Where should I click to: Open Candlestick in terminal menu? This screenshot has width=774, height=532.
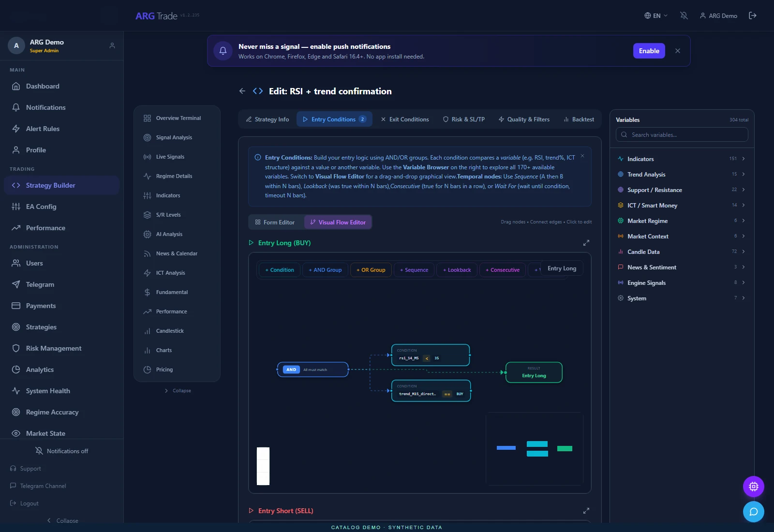point(177,331)
